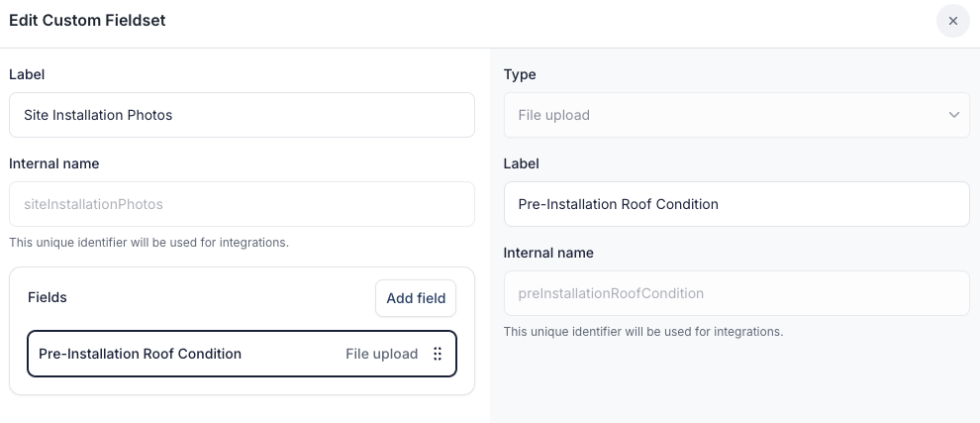Click the Fields section heading
The width and height of the screenshot is (980, 423).
click(x=48, y=297)
